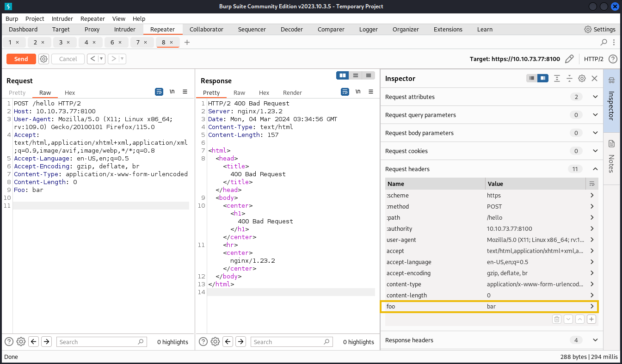Image resolution: width=622 pixels, height=364 pixels.
Task: Collapse the Request headers section
Action: (595, 169)
